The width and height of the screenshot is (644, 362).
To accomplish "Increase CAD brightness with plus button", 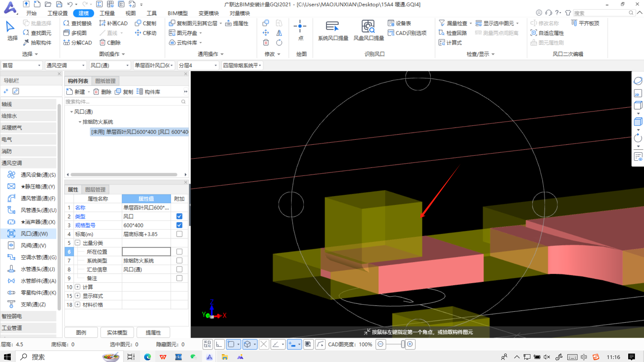I will click(410, 344).
